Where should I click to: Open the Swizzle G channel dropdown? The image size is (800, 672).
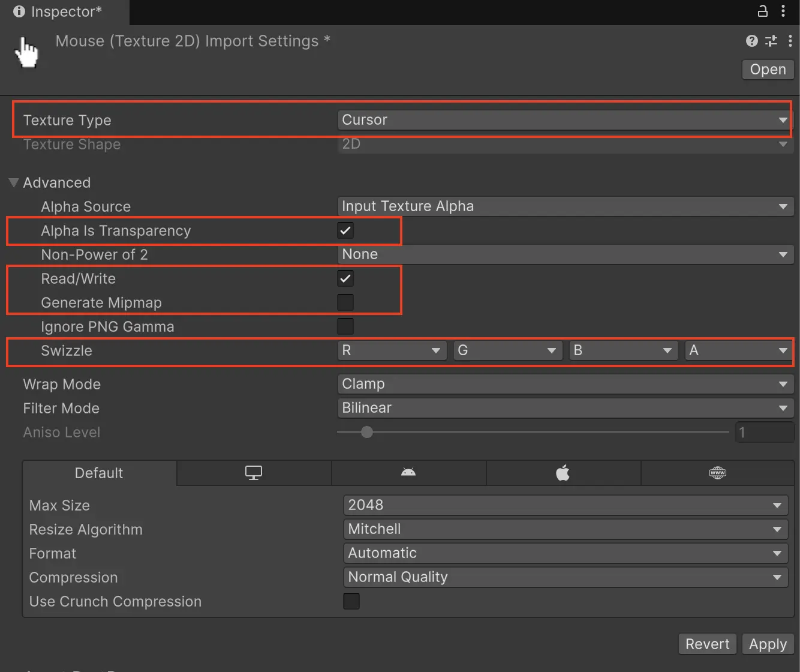[x=508, y=350]
